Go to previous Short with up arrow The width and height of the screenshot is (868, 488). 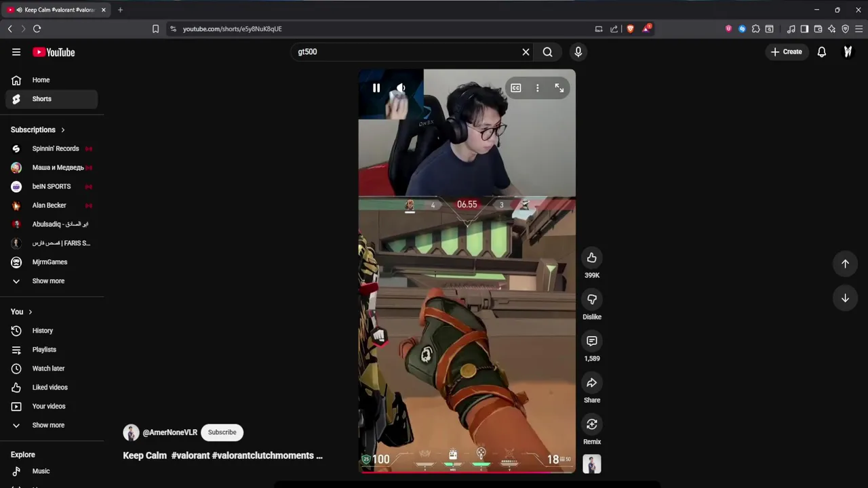point(845,264)
